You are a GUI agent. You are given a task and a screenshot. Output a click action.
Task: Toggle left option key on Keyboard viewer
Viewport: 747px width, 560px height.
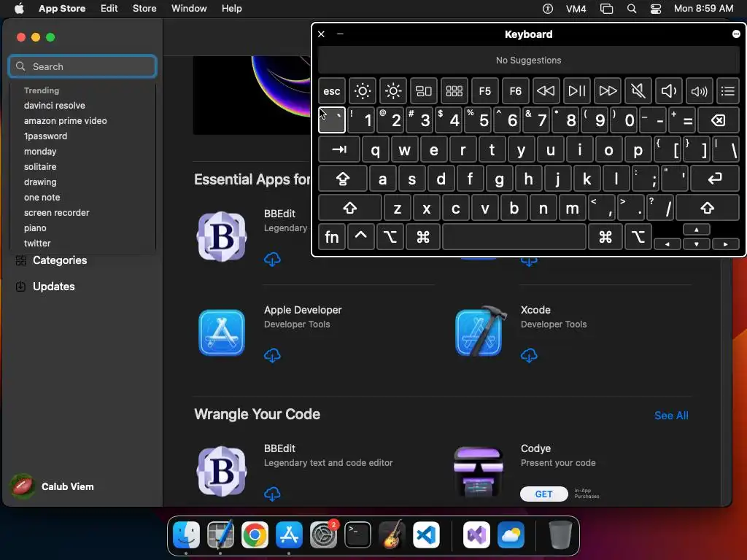click(x=390, y=237)
